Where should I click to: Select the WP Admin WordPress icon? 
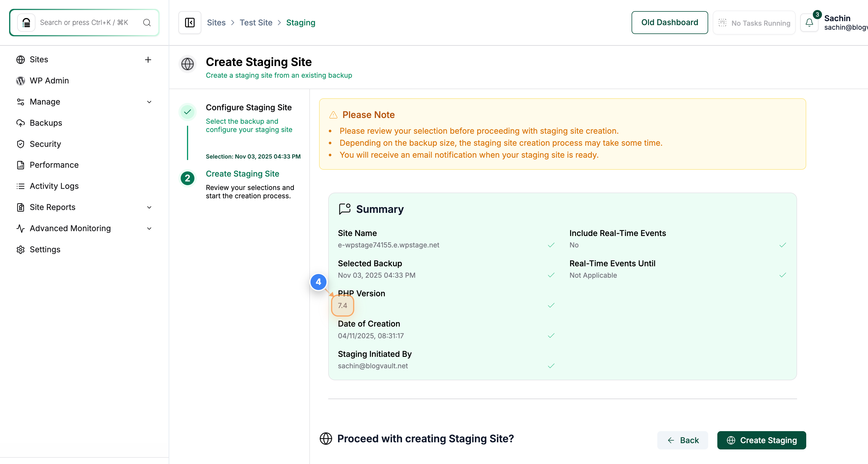coord(21,81)
